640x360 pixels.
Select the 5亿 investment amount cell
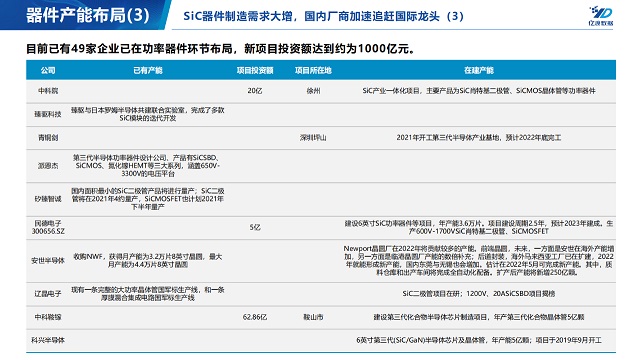point(255,227)
